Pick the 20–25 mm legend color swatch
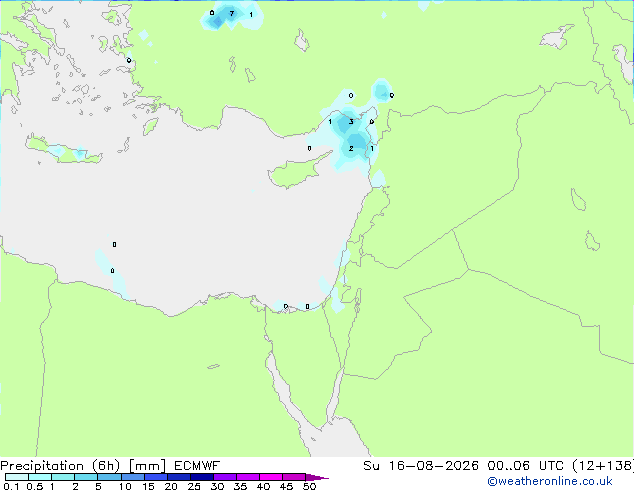634x490 pixels. tap(179, 477)
